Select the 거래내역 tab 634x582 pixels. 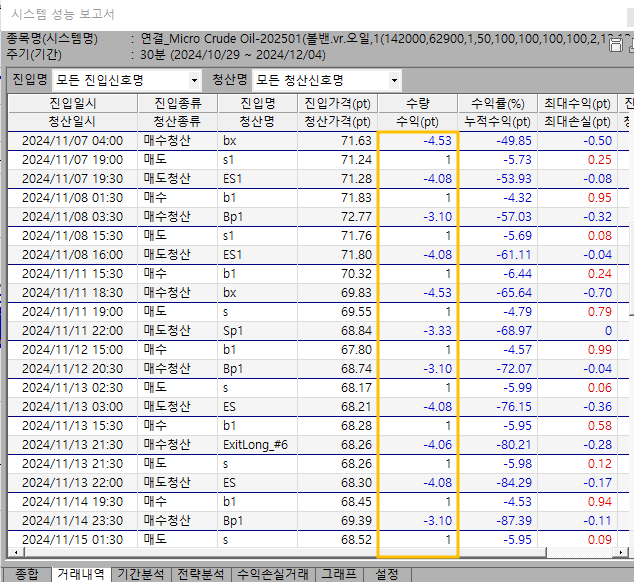[x=82, y=574]
